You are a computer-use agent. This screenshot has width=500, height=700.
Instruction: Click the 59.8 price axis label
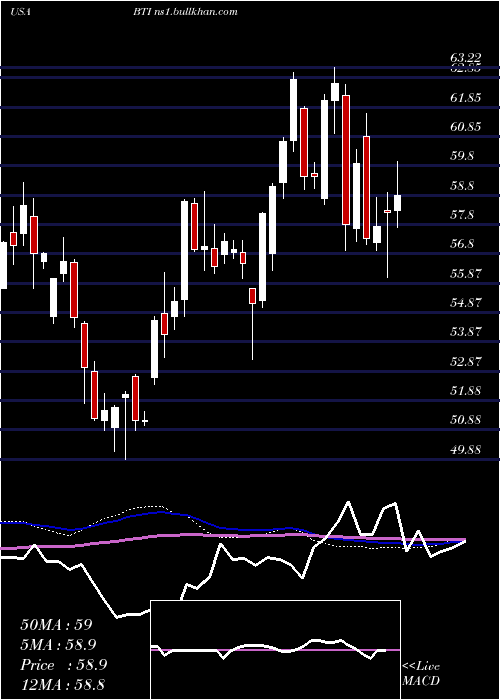pyautogui.click(x=463, y=156)
